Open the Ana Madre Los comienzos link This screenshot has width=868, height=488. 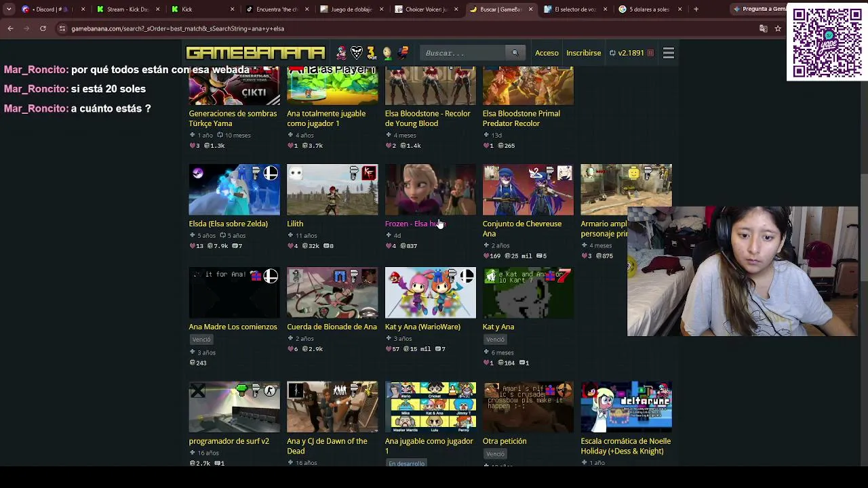pos(233,327)
